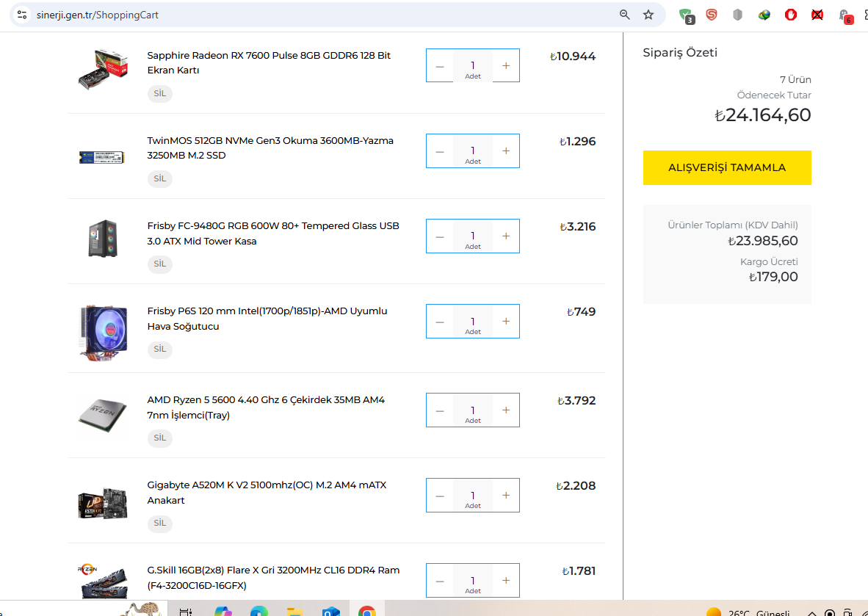
Task: Decrease quantity of Frisby FC-9480G case
Action: (x=440, y=236)
